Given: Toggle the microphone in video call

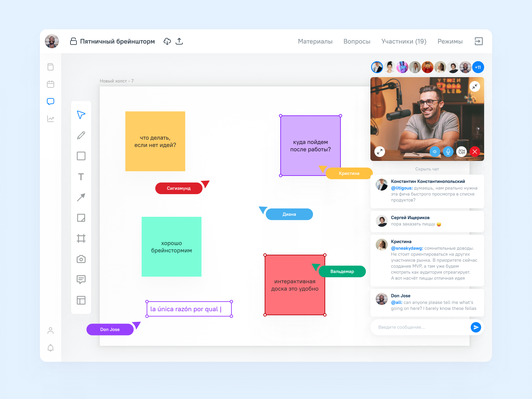Looking at the screenshot, I should pos(448,152).
